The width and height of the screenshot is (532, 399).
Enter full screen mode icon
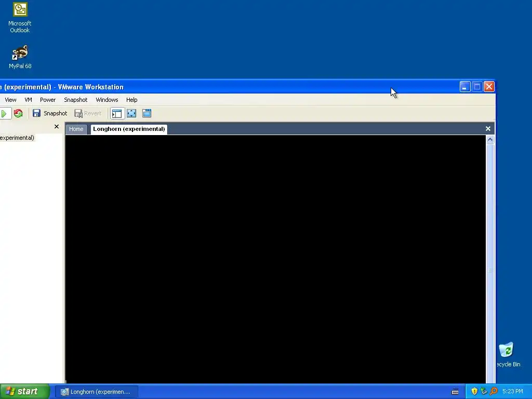pyautogui.click(x=131, y=113)
